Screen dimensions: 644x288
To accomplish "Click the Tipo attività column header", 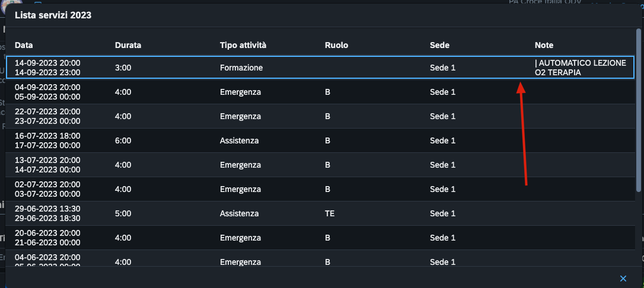I will coord(243,46).
